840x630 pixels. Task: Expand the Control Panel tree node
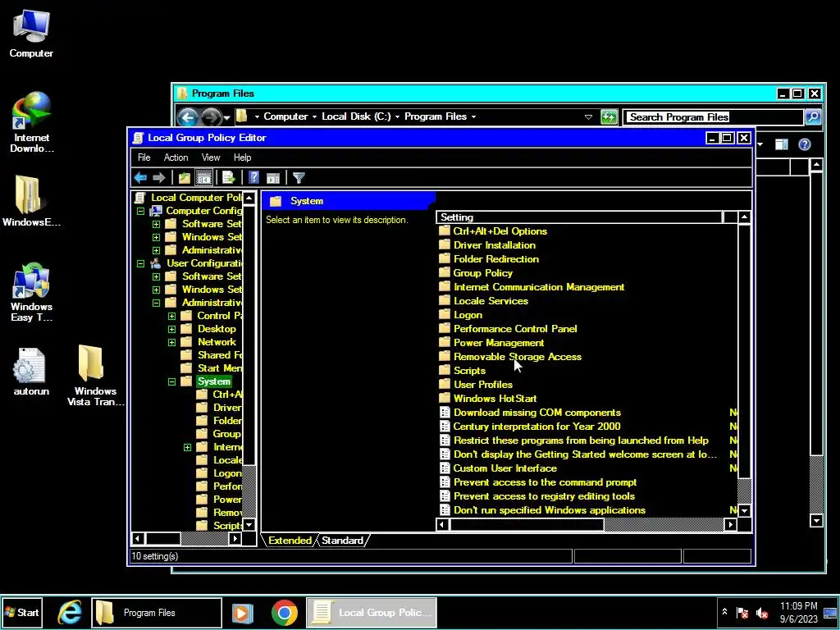(x=171, y=316)
